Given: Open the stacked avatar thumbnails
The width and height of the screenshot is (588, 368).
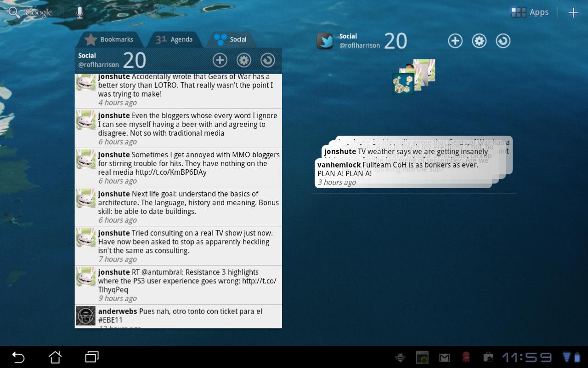Looking at the screenshot, I should (x=413, y=77).
